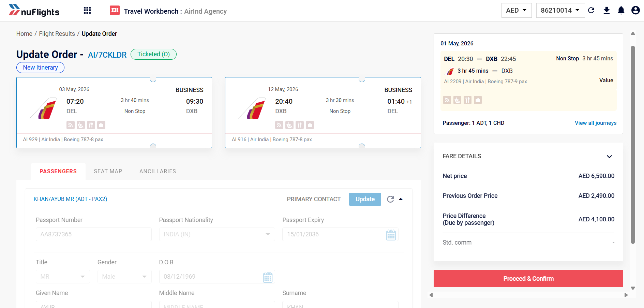Open Passport Nationality INDIA dropdown
Viewport: 644px width, 308px height.
pos(217,234)
